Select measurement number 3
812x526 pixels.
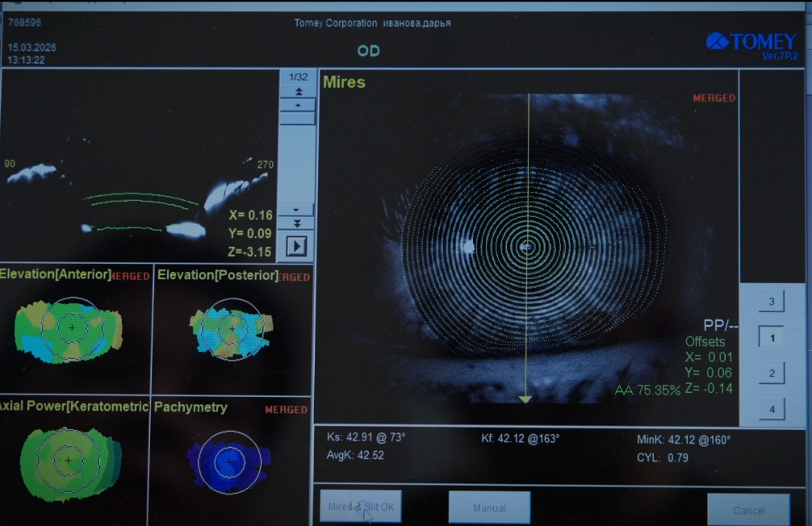tap(772, 302)
